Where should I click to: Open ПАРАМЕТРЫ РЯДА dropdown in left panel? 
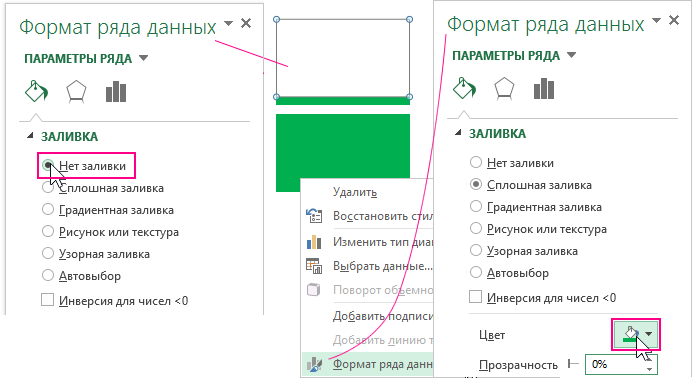pyautogui.click(x=143, y=58)
